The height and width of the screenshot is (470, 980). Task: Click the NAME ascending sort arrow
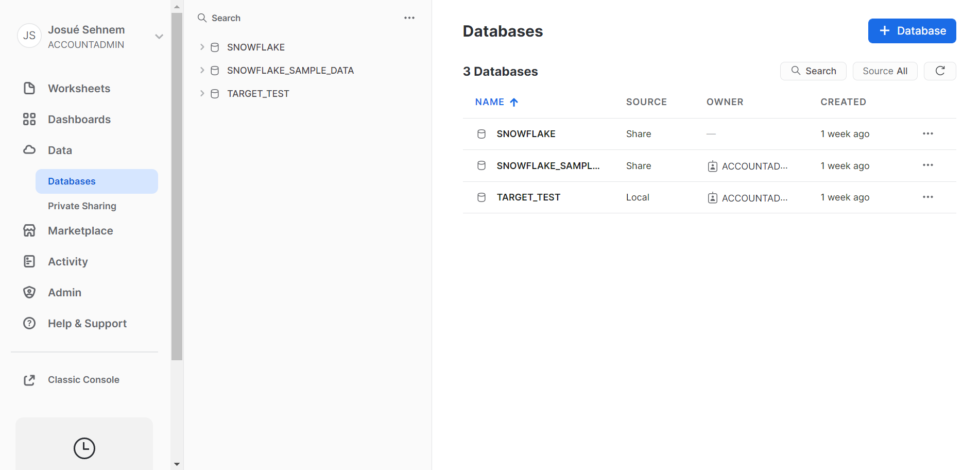(514, 102)
